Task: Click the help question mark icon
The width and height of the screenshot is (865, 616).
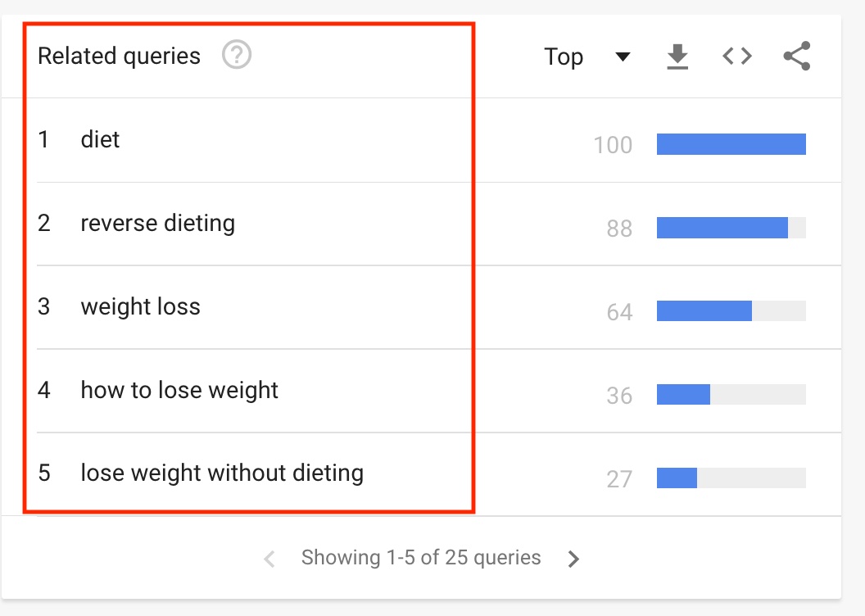Action: [237, 56]
